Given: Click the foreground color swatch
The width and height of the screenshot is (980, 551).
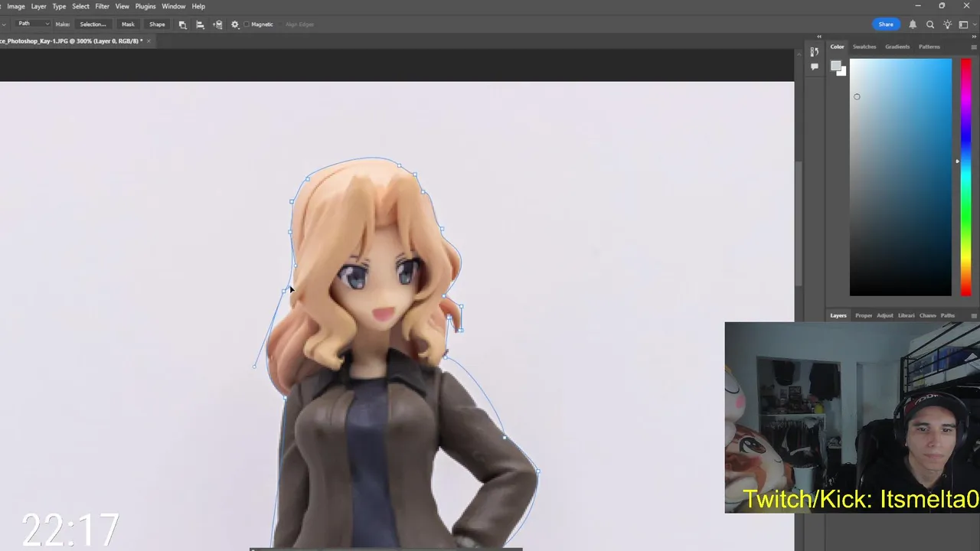Looking at the screenshot, I should (x=836, y=66).
